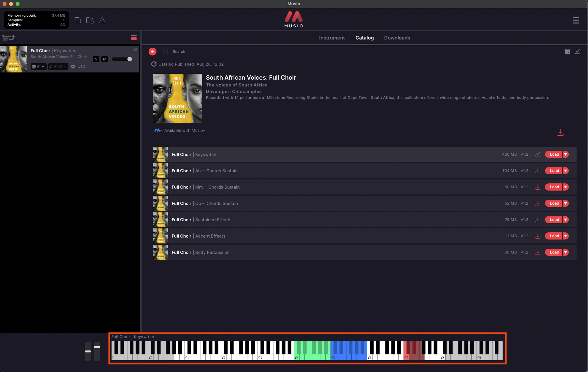The width and height of the screenshot is (588, 372).
Task: Switch to the Downloads tab
Action: point(397,38)
